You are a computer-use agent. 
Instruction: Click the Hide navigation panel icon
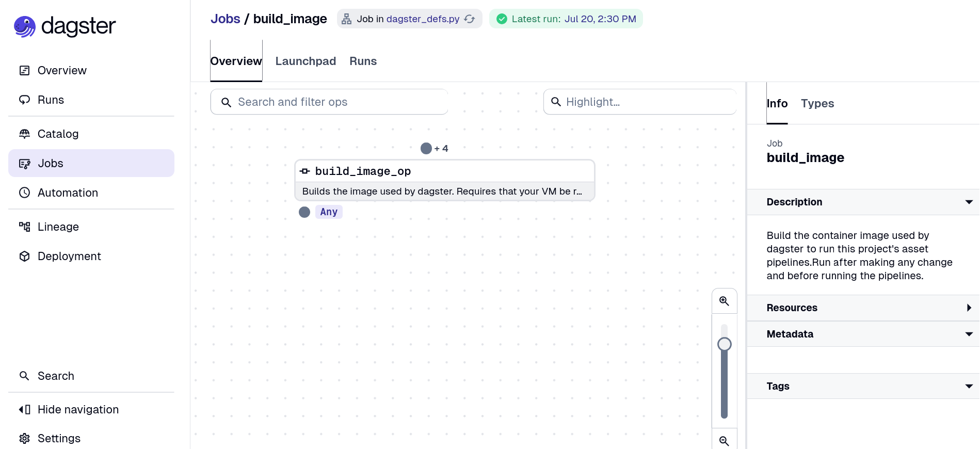pyautogui.click(x=24, y=409)
